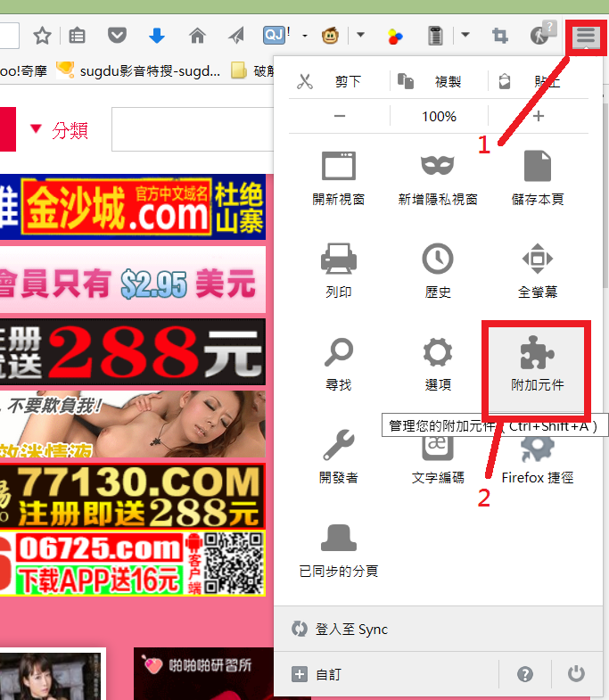Open the 附加元件 add-ons manager

coord(537,366)
